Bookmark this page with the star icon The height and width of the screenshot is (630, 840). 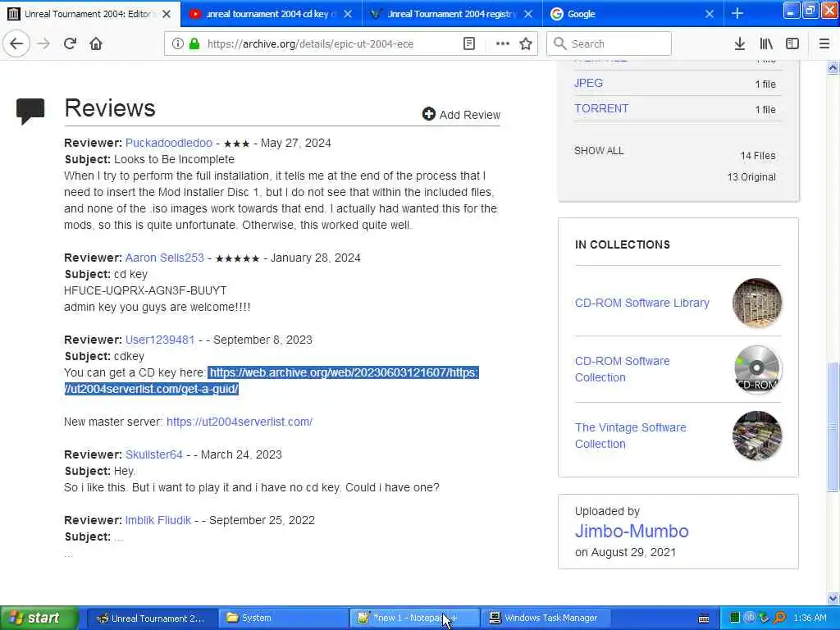pyautogui.click(x=526, y=44)
